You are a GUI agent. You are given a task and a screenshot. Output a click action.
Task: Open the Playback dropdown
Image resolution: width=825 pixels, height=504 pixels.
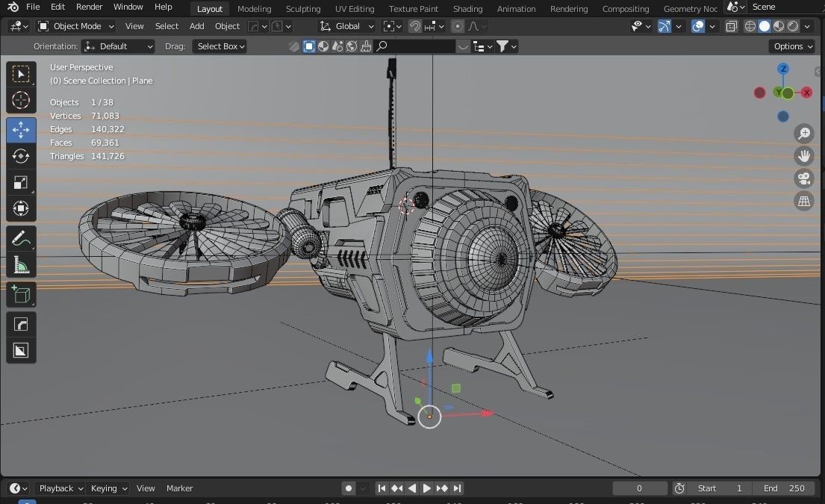[60, 488]
